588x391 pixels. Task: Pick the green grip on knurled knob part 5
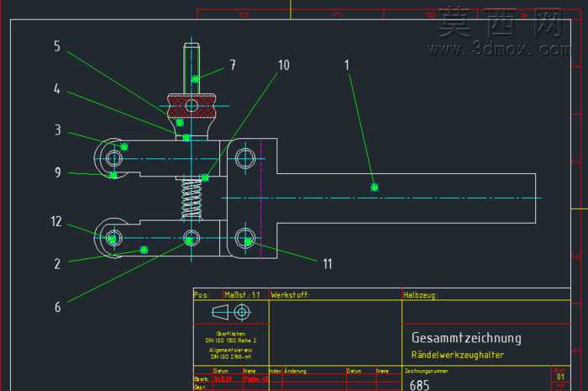click(180, 123)
